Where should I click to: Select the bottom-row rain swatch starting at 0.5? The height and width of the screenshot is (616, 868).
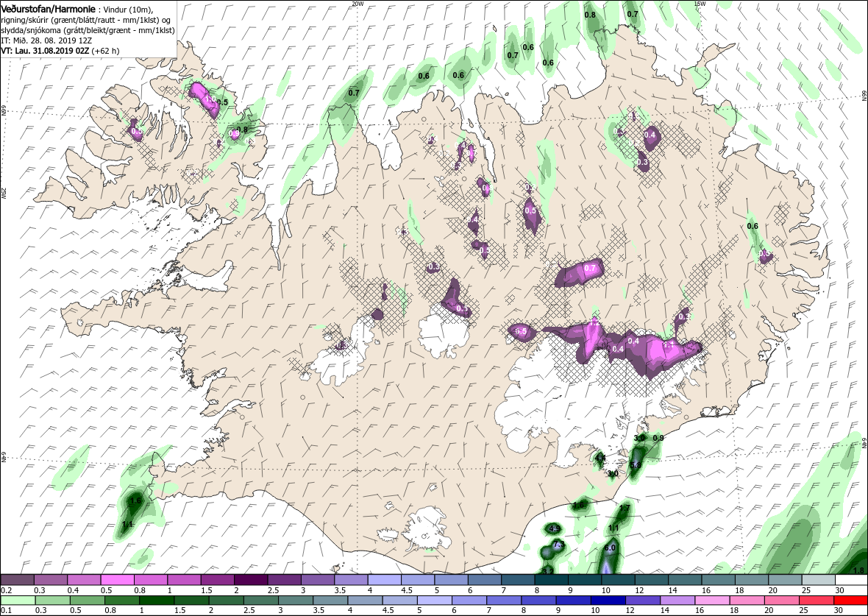[x=87, y=601]
